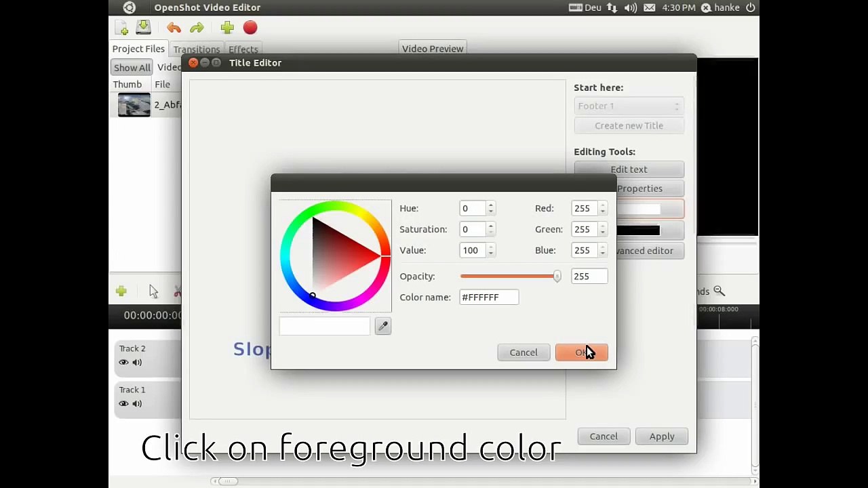Click the Value spinner arrows
The width and height of the screenshot is (868, 488).
pyautogui.click(x=490, y=251)
